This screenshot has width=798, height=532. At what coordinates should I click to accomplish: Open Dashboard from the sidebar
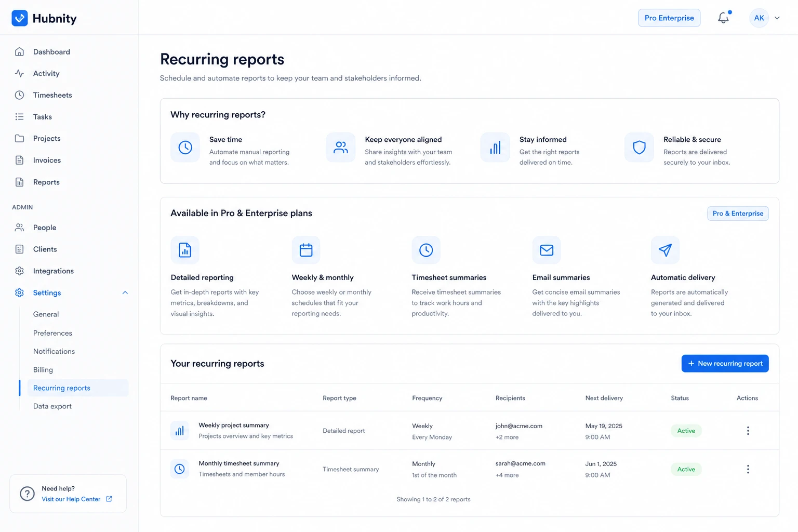[51, 52]
